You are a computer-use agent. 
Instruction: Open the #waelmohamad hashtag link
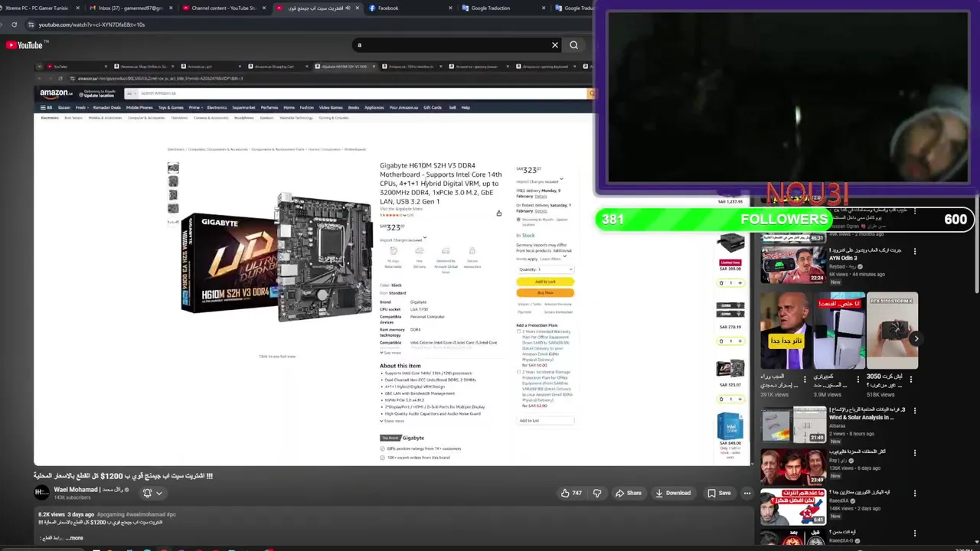pyautogui.click(x=145, y=514)
